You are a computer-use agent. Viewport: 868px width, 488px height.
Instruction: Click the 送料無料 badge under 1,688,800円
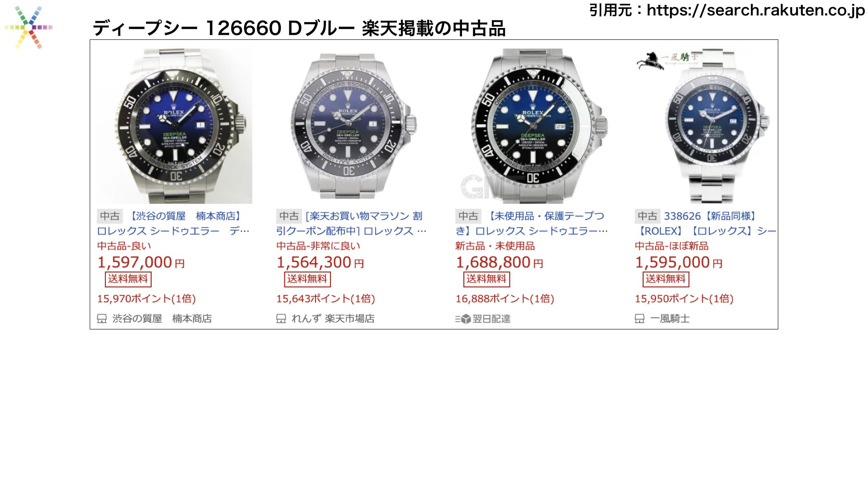pyautogui.click(x=486, y=279)
